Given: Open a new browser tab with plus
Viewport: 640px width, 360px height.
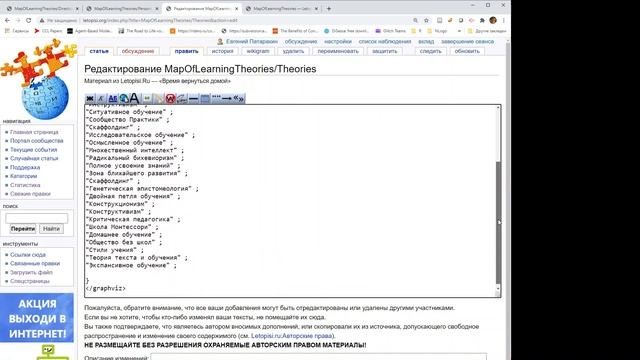Looking at the screenshot, I should coord(329,8).
